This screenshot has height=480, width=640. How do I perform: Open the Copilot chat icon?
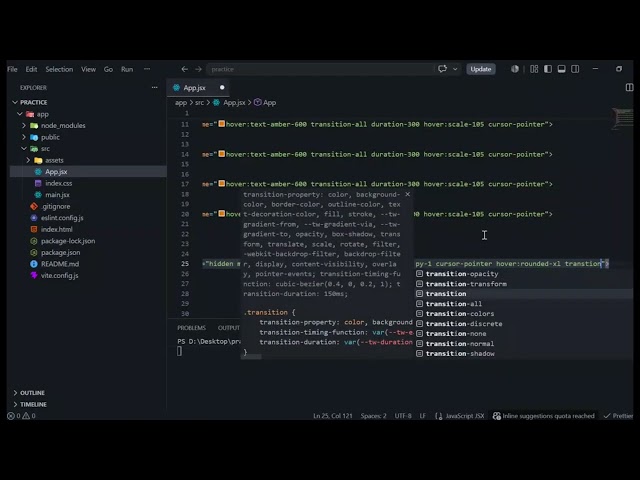(442, 69)
